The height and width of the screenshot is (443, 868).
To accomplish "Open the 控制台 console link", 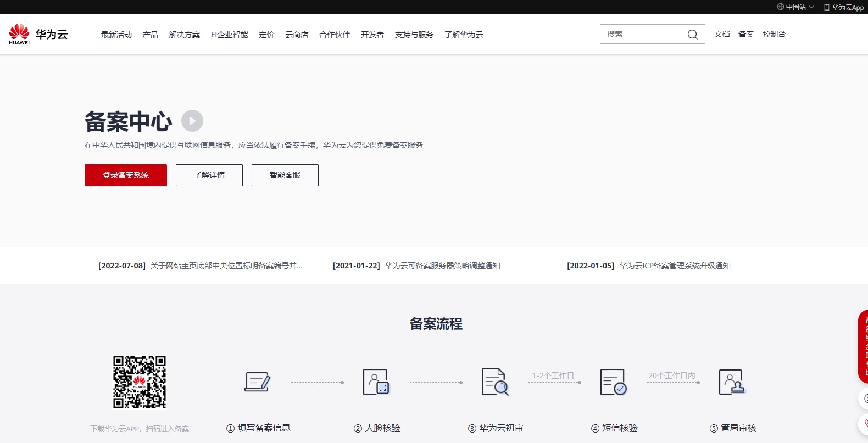I will 774,34.
